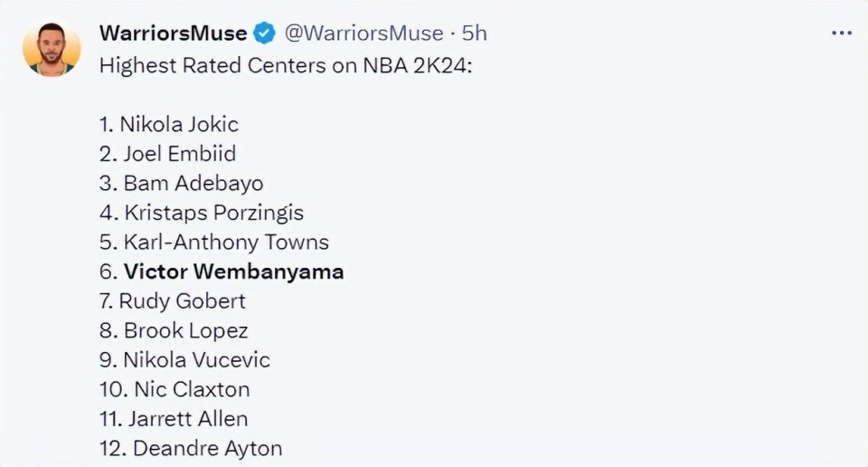Click the Deandre Ayton line
Viewport: 868px width, 467px height.
click(207, 448)
